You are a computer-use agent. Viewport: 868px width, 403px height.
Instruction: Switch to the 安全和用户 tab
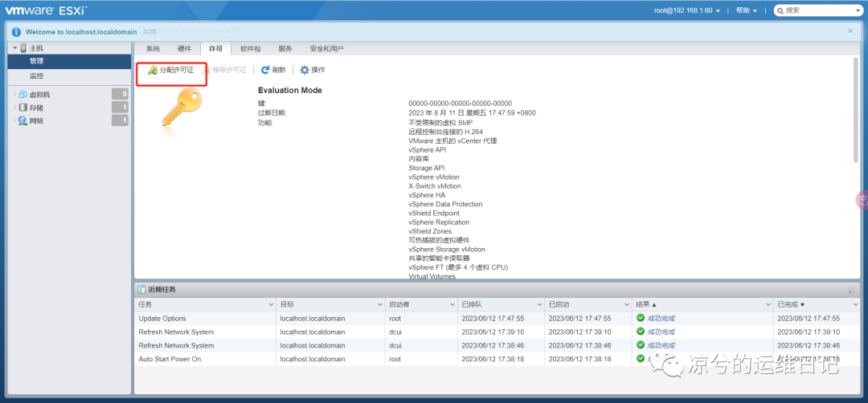(326, 49)
